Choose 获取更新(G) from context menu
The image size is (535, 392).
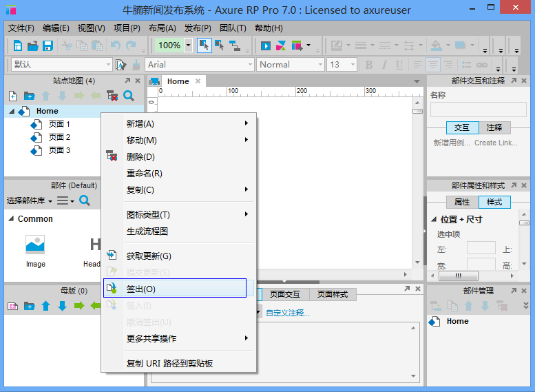[x=178, y=256]
